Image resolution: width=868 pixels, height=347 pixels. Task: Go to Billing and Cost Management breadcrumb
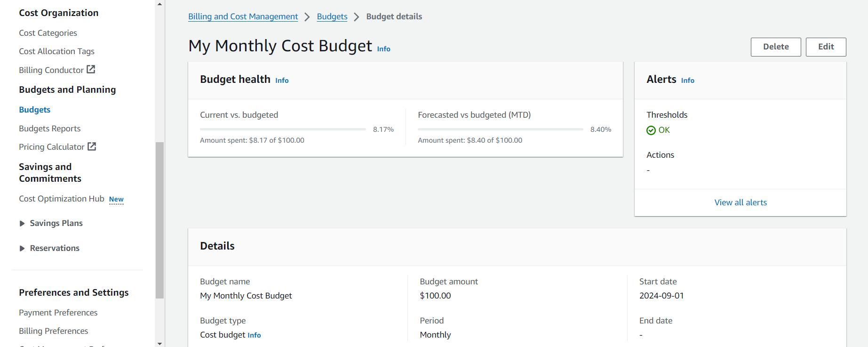point(243,16)
